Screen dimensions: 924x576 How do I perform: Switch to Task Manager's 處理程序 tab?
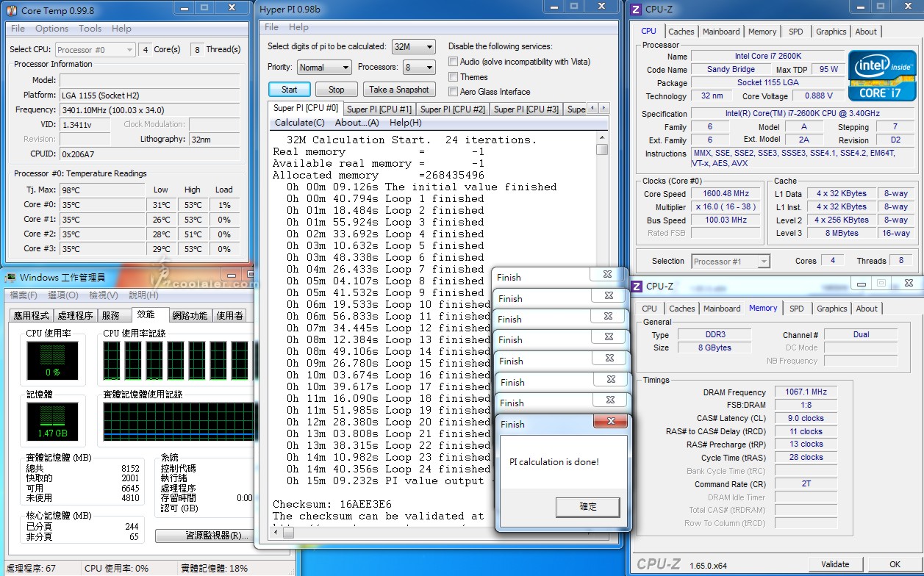pyautogui.click(x=75, y=316)
